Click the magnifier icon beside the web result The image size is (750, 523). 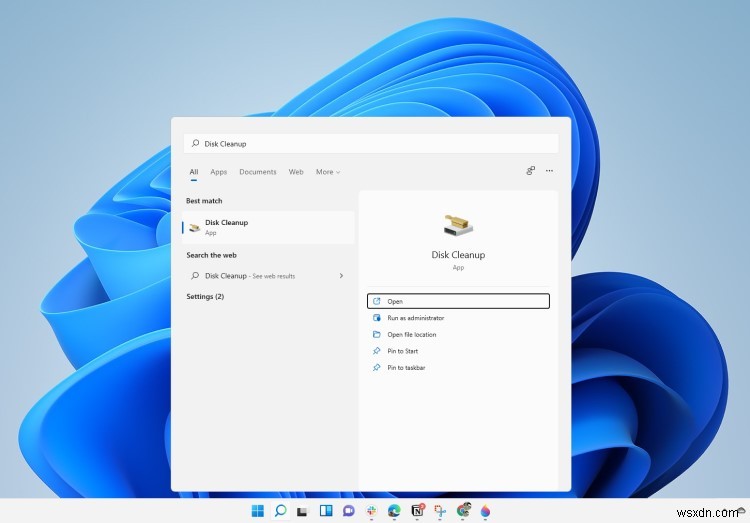point(195,276)
